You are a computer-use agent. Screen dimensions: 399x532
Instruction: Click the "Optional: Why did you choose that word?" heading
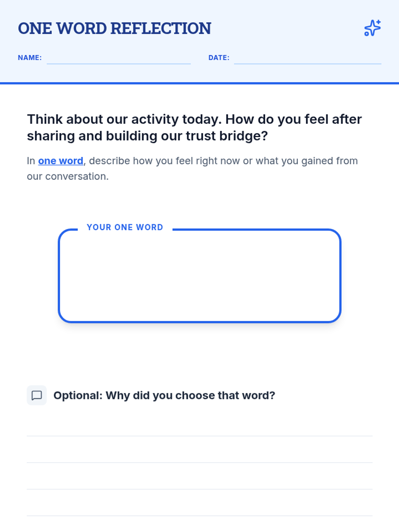pyautogui.click(x=164, y=395)
